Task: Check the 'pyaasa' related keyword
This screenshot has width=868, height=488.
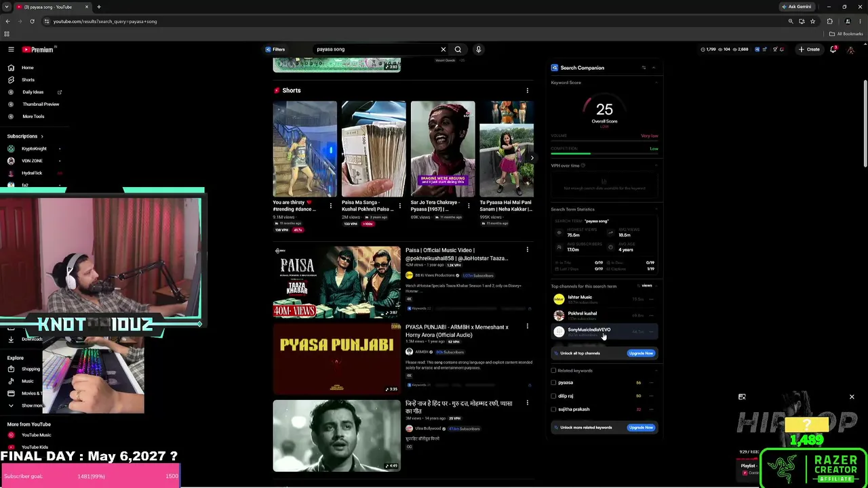Action: coord(553,383)
